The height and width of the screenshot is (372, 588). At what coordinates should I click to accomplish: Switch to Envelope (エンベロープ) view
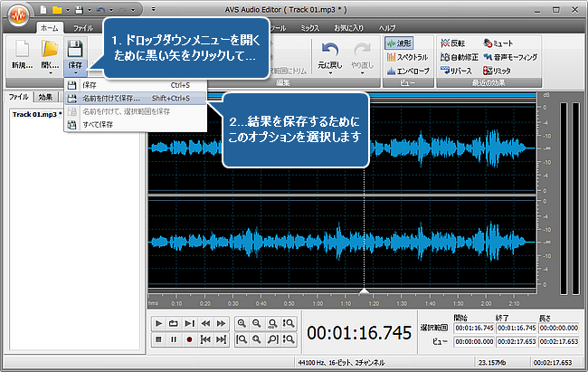coord(407,70)
